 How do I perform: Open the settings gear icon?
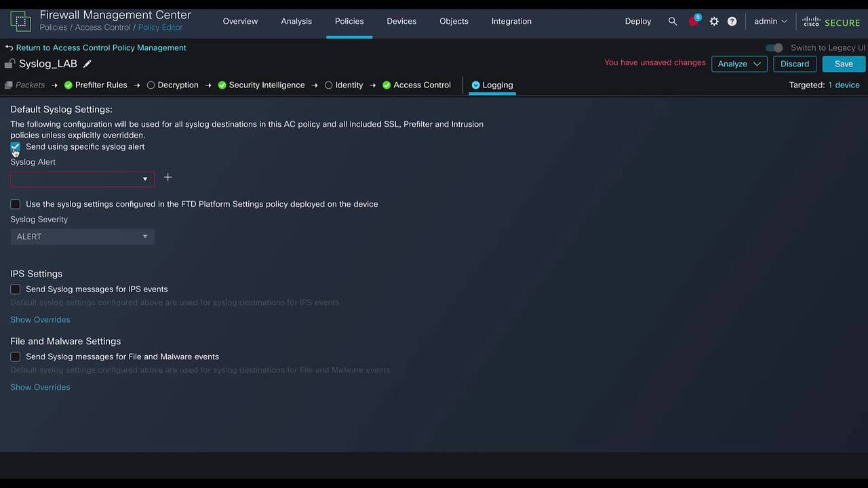(714, 21)
